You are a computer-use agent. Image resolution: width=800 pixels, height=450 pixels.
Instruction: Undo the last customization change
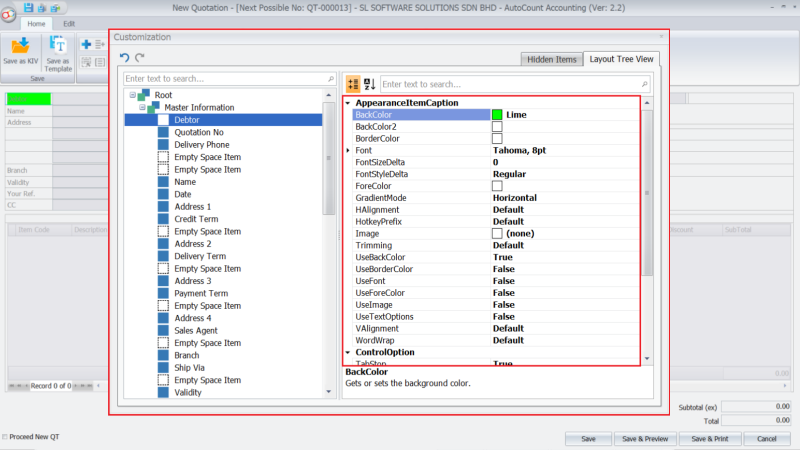point(124,57)
